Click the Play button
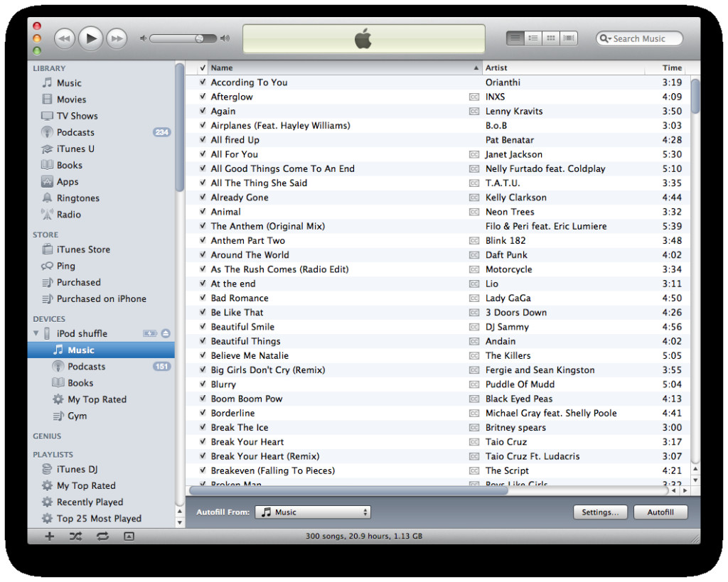Image resolution: width=728 pixels, height=582 pixels. (90, 38)
